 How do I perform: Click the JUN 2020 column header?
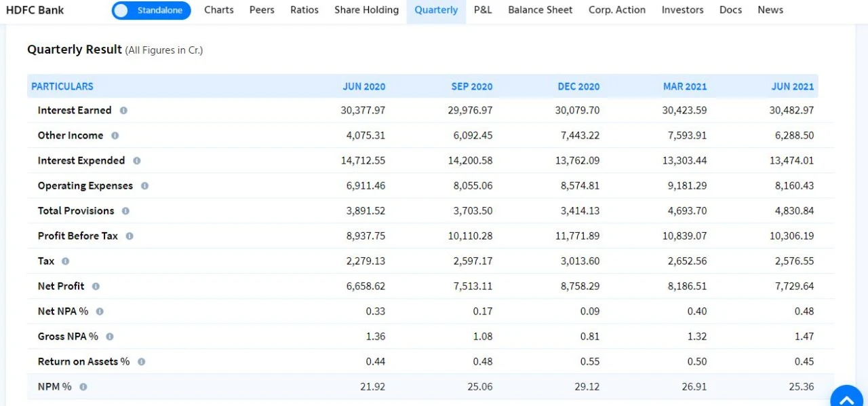364,86
